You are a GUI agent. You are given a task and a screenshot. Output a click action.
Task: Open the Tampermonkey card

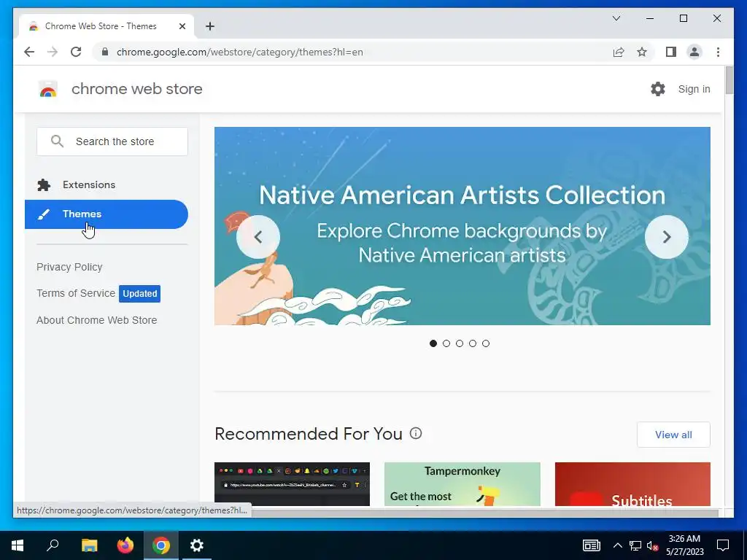point(462,484)
